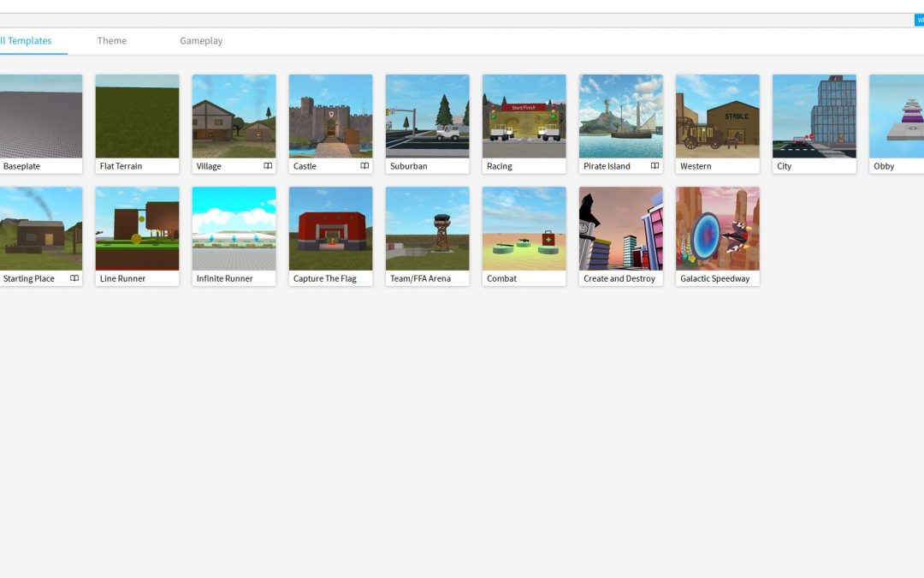Image resolution: width=924 pixels, height=578 pixels.
Task: Pick the Combat template thumbnail
Action: click(x=524, y=229)
